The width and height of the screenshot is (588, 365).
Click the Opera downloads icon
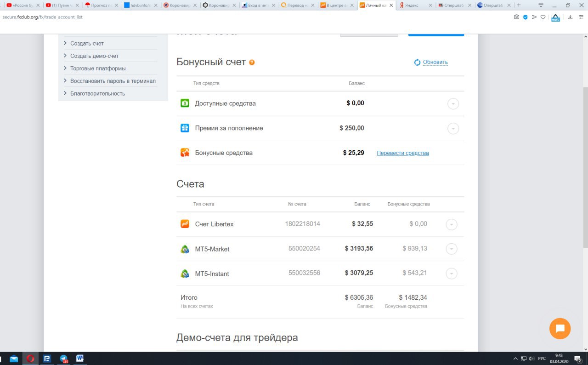[570, 17]
